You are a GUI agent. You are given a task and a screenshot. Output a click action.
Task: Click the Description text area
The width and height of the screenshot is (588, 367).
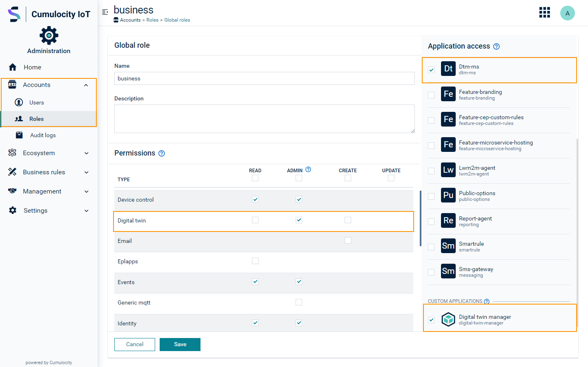265,119
